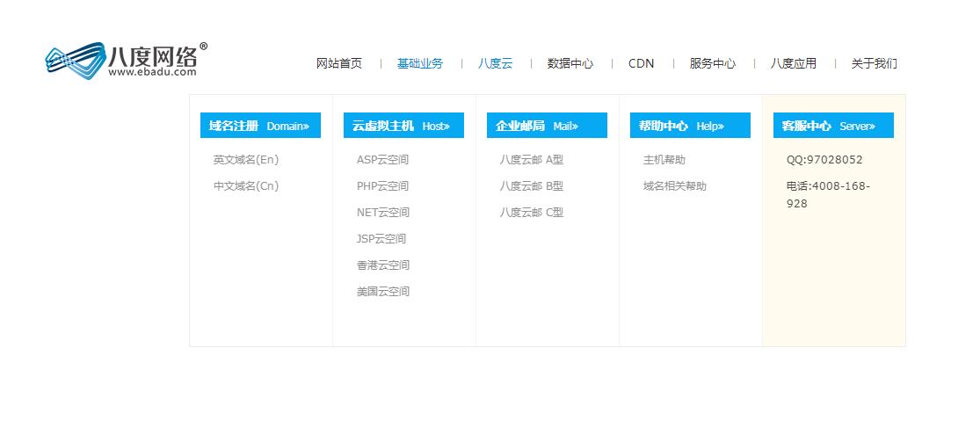The width and height of the screenshot is (980, 428).
Task: Click 电话:4008-168-928 phone text
Action: 828,195
